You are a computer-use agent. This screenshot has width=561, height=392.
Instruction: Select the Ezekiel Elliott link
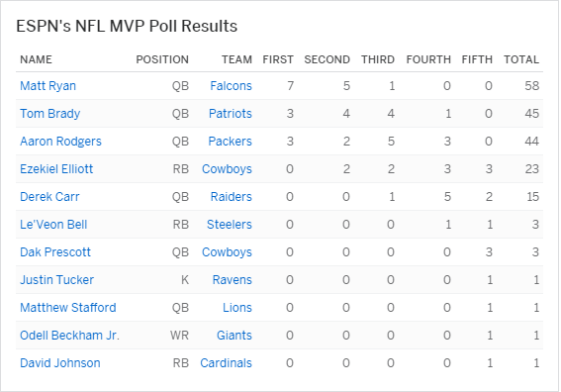(x=56, y=169)
